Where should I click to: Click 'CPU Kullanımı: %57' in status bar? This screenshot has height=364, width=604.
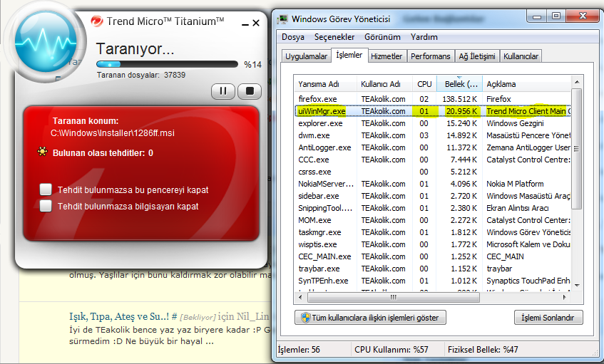(x=391, y=350)
